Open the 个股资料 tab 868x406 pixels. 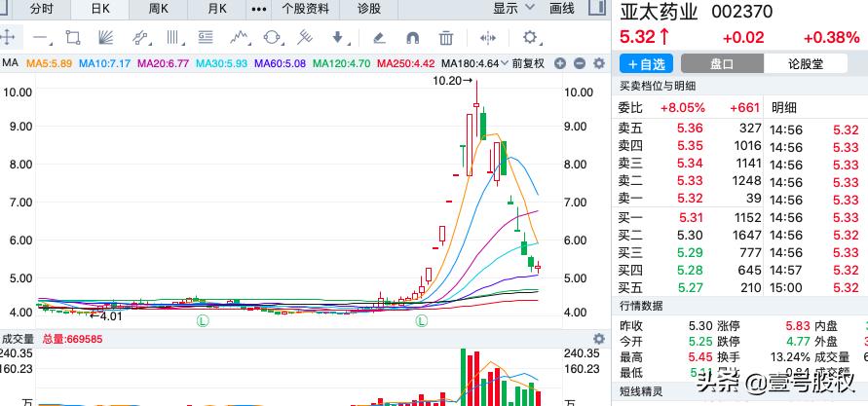point(305,9)
